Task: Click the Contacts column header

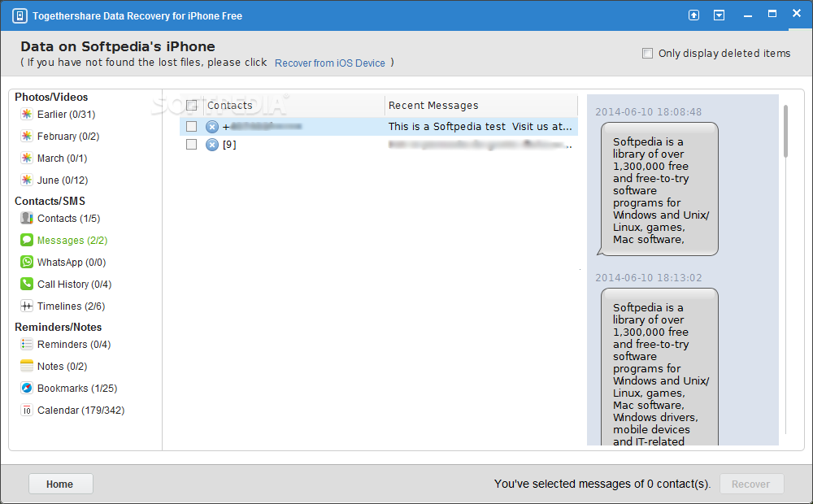Action: [293, 105]
